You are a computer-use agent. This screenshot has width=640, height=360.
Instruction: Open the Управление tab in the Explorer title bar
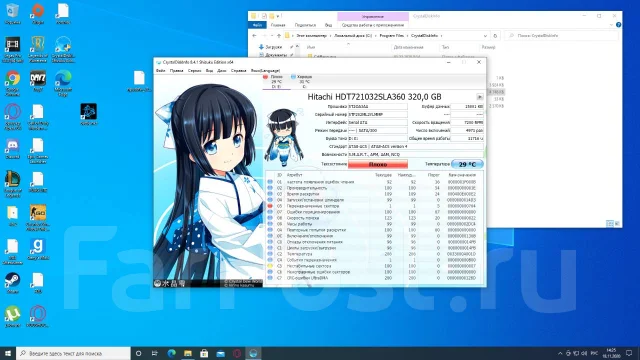click(373, 16)
